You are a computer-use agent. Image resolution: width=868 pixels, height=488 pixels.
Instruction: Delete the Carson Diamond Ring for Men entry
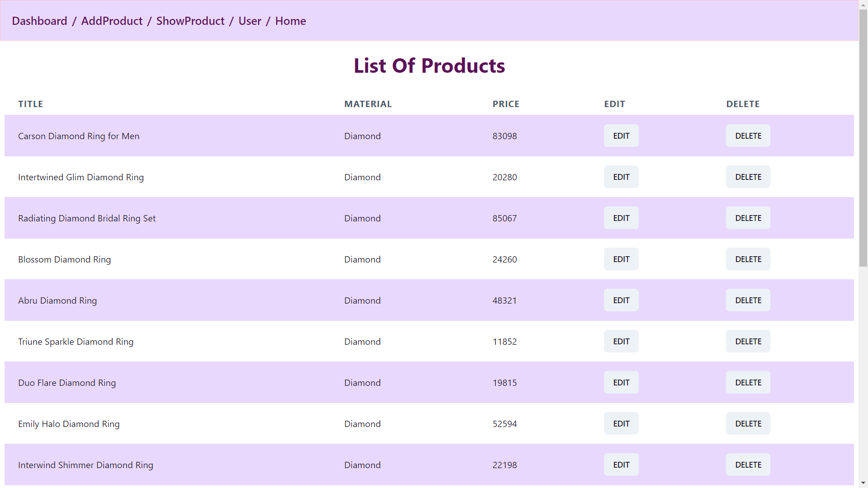point(748,136)
